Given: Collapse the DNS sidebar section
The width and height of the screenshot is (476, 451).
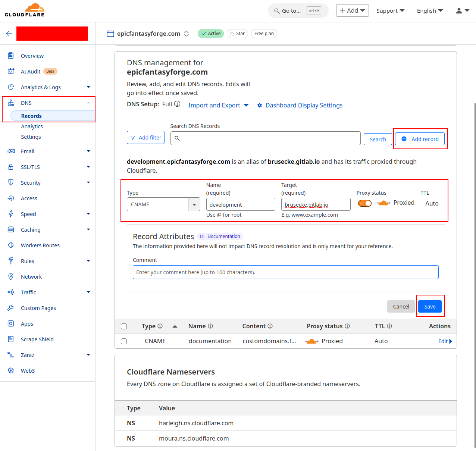Looking at the screenshot, I should click(88, 103).
